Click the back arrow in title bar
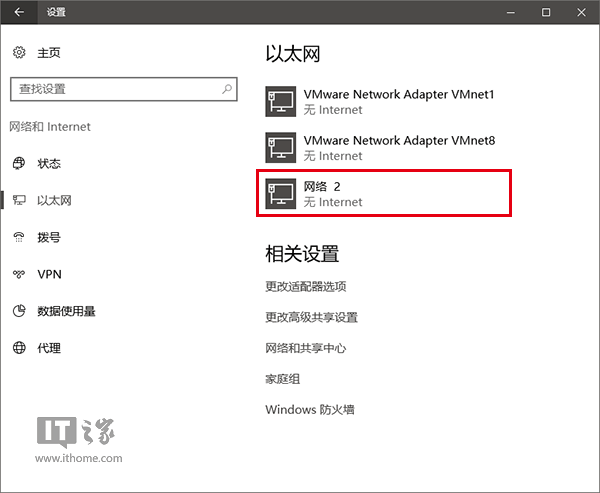The width and height of the screenshot is (600, 493). [x=19, y=12]
